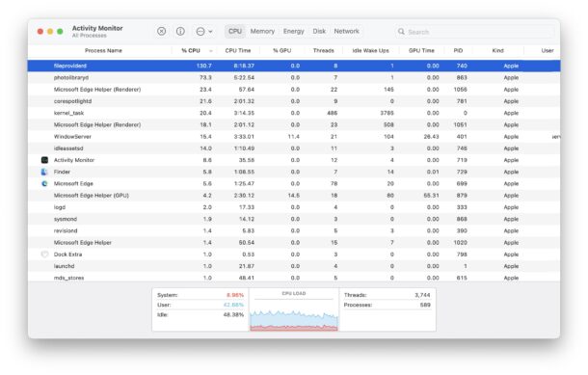Click the Threads count 3,744

click(x=422, y=295)
